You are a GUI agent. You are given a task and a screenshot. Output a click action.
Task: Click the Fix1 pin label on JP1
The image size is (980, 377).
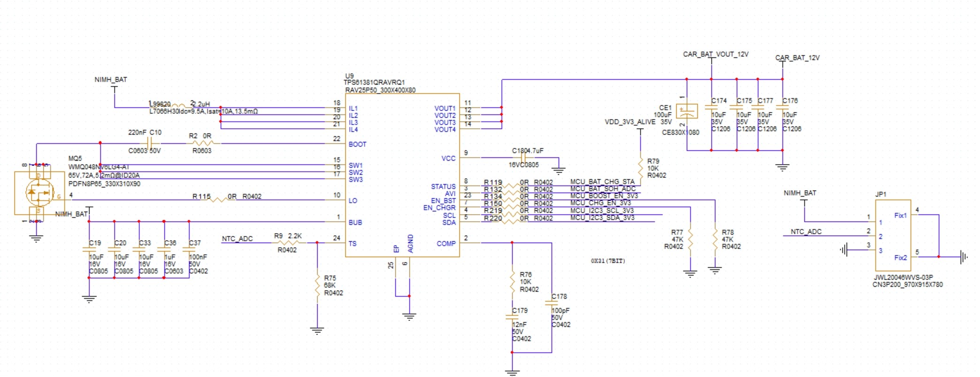tap(900, 216)
